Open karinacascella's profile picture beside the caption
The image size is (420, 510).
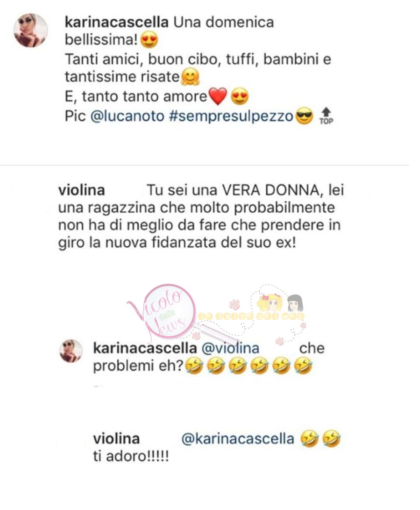[x=31, y=30]
